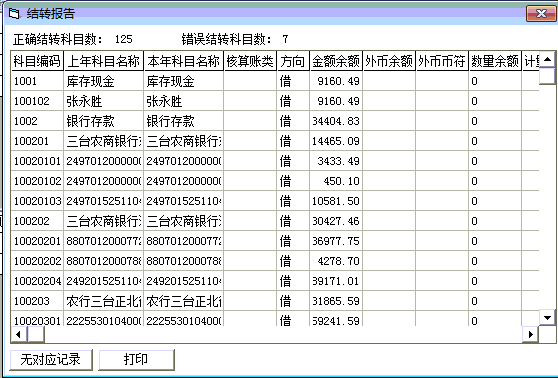Screen dimensions: 558x378
Task: Click the horizontal scrollbar left arrow
Action: 19,335
